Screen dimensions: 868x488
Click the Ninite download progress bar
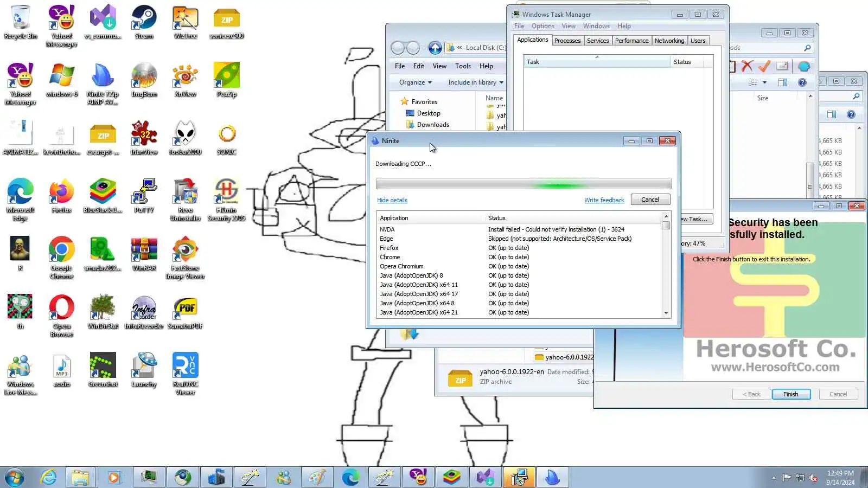[x=523, y=184]
